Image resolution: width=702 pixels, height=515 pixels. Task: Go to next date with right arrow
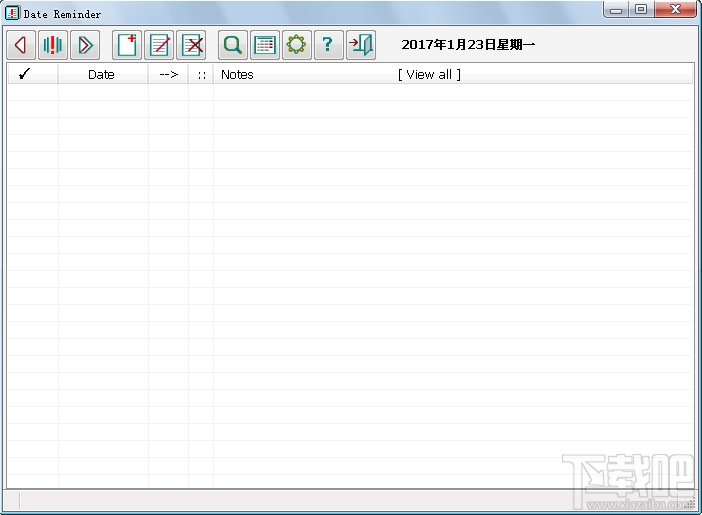[85, 45]
